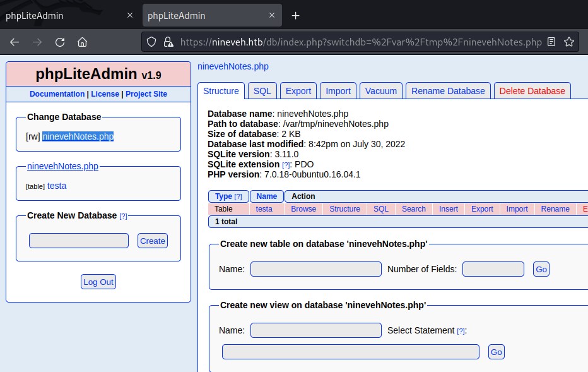Viewport: 588px width, 372px height.
Task: Click the shield tracking protection icon
Action: click(151, 42)
